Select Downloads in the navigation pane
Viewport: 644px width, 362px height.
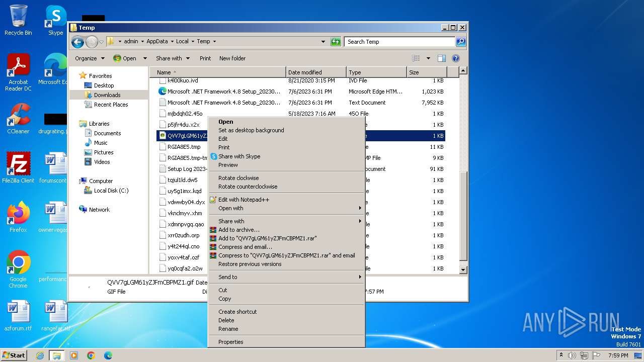[107, 95]
